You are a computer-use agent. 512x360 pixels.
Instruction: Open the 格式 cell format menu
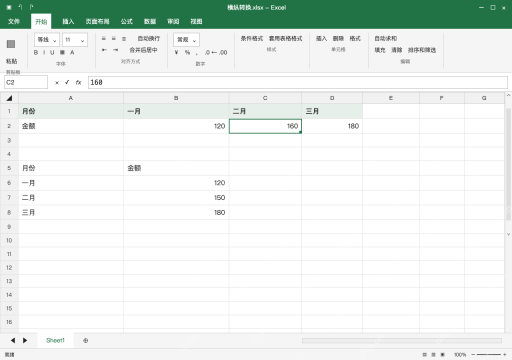pos(355,39)
